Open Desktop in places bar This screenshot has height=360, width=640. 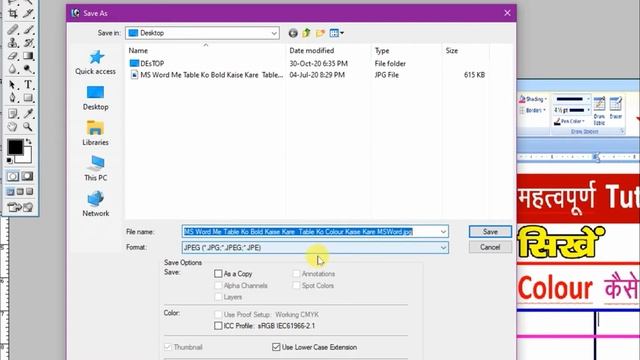(96, 98)
